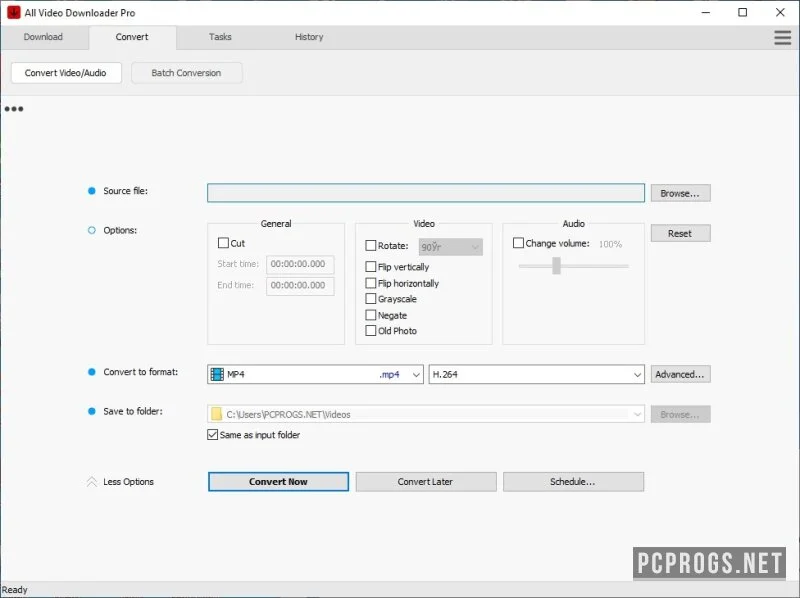This screenshot has width=800, height=598.
Task: Click the Convert Later button
Action: point(426,482)
